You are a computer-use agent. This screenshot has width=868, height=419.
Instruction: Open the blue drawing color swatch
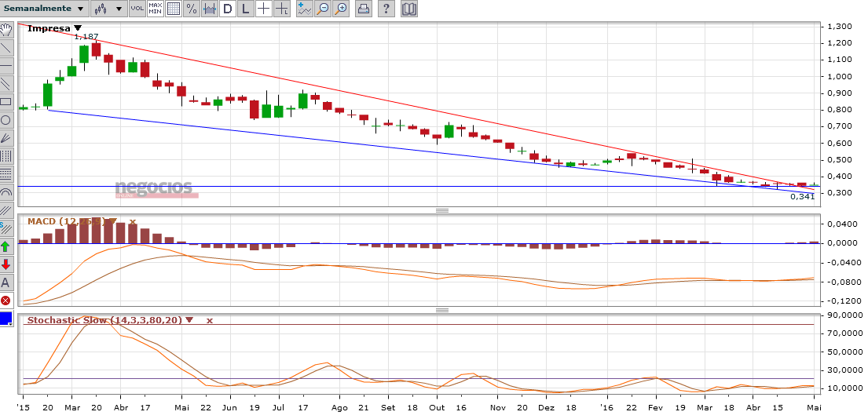6,319
